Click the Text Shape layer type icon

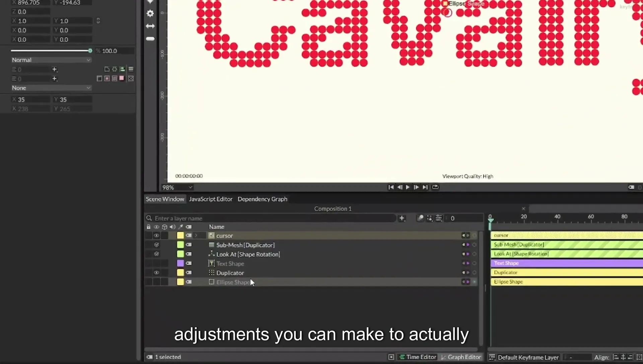click(211, 263)
